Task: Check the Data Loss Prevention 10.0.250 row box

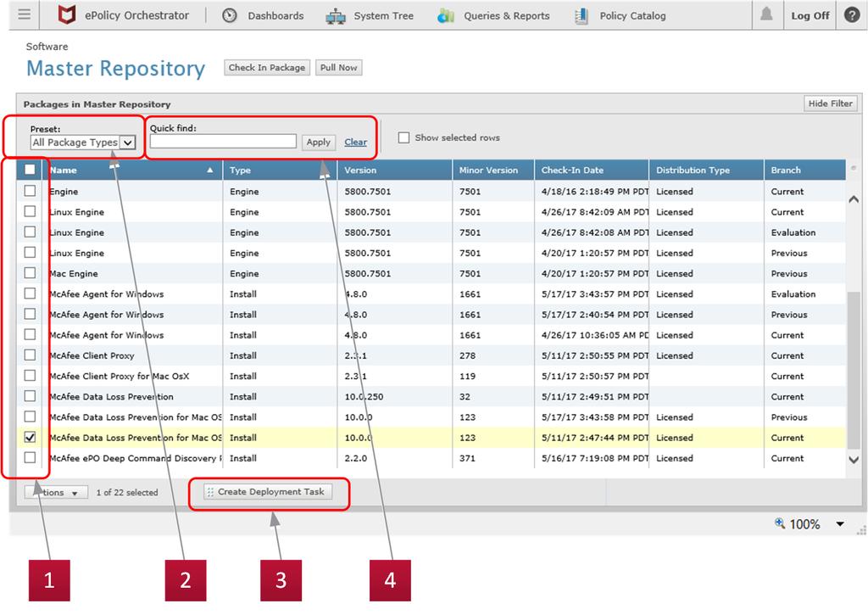Action: click(x=30, y=395)
